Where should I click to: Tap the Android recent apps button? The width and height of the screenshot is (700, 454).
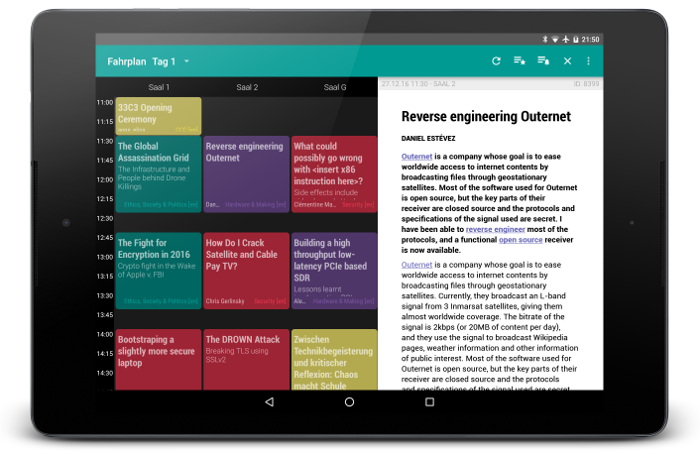429,402
